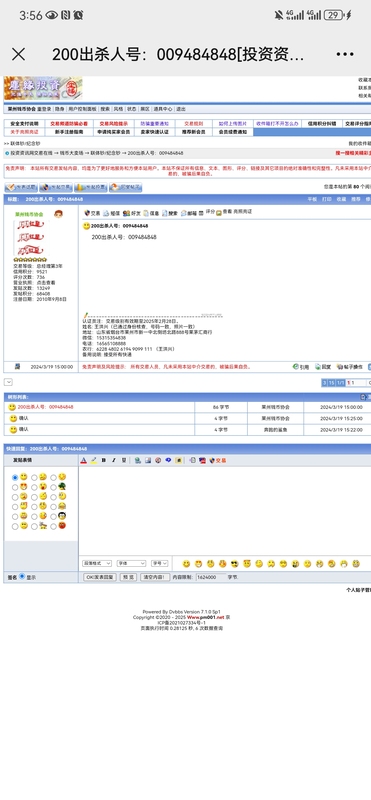Click inside the quick reply text area
Image resolution: width=371 pixels, height=800 pixels.
point(225,510)
